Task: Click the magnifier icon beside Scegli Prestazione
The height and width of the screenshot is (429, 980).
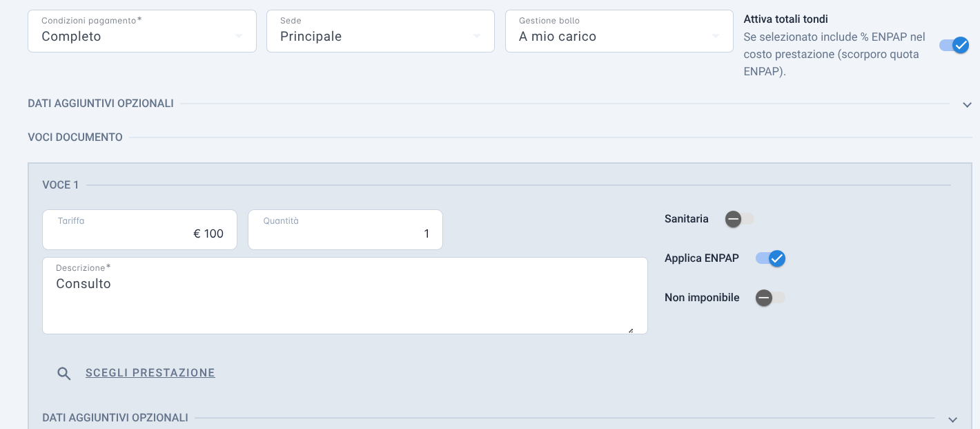Action: tap(64, 374)
